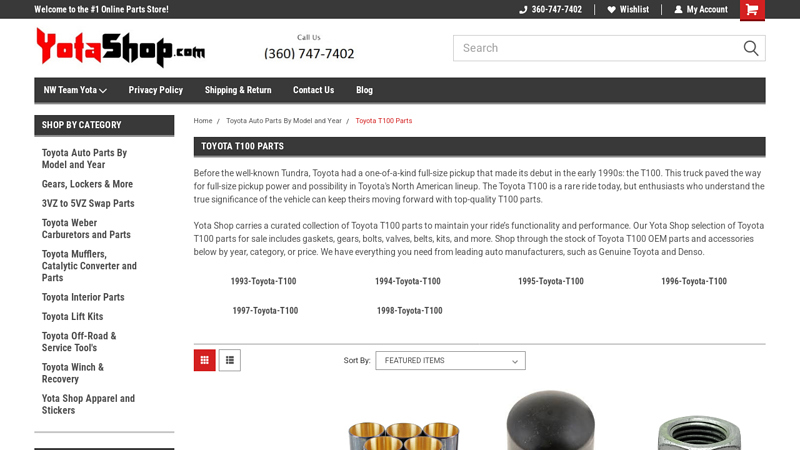800x450 pixels.
Task: Open Toyota Auto Parts By Model and Year breadcrumb
Action: pyautogui.click(x=284, y=121)
